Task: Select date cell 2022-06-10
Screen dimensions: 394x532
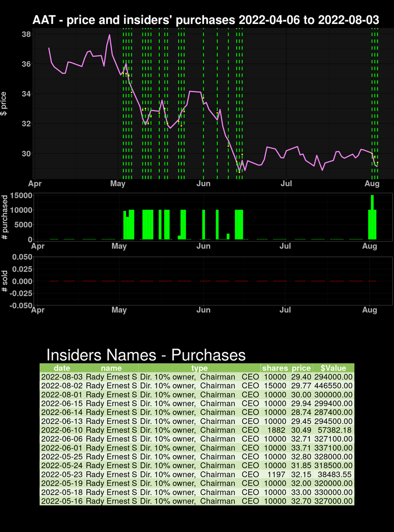Action: point(62,430)
